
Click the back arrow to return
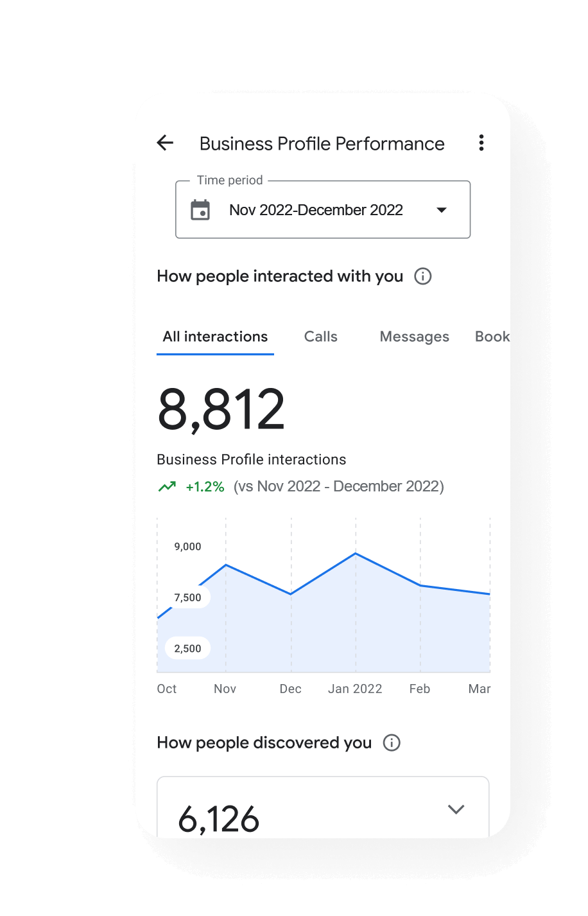tap(165, 143)
